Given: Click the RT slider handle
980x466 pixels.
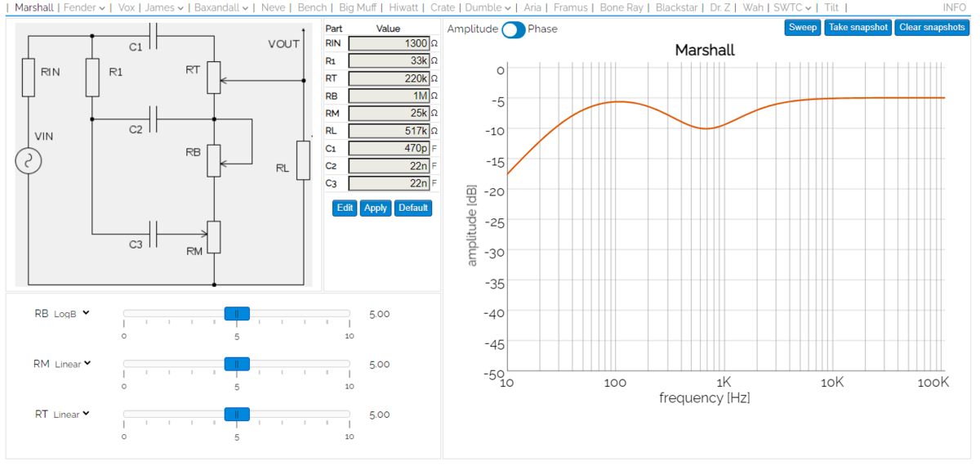Looking at the screenshot, I should click(237, 414).
